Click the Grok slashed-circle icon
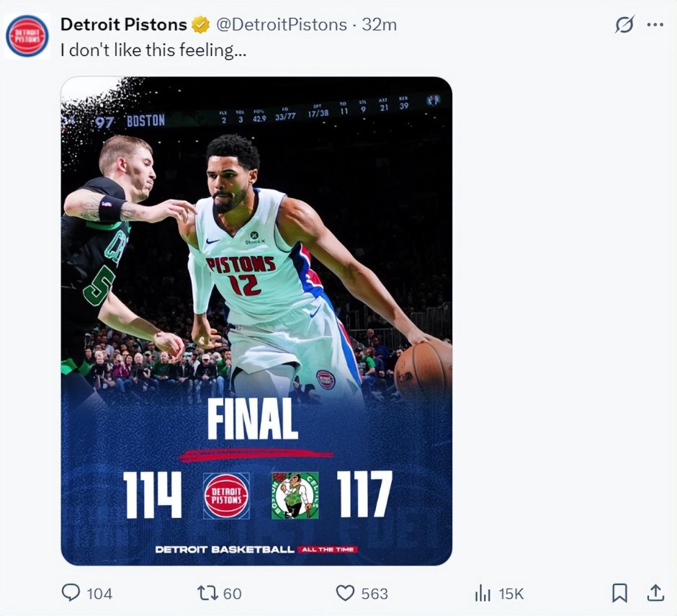Image resolution: width=677 pixels, height=616 pixels. pos(624,24)
